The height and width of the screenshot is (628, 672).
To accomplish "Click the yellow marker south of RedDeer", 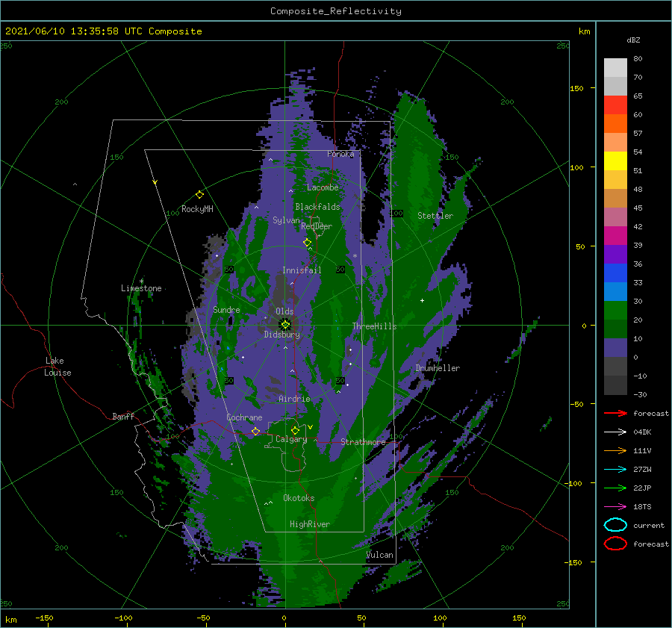I will click(x=307, y=243).
